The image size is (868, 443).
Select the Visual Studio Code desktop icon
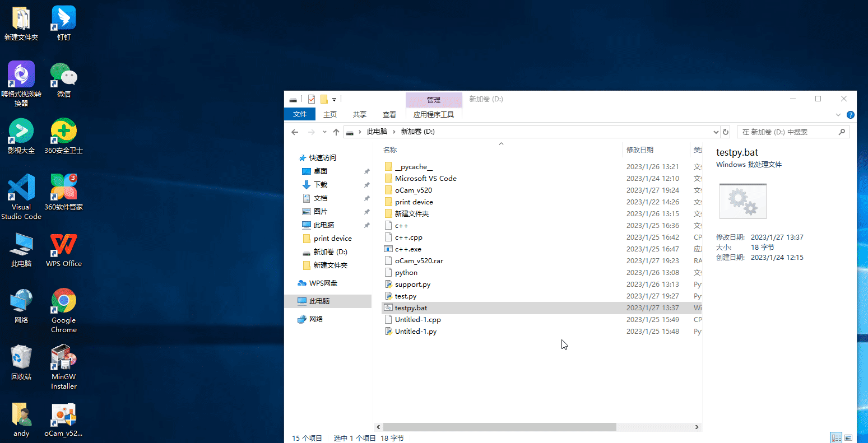(21, 197)
